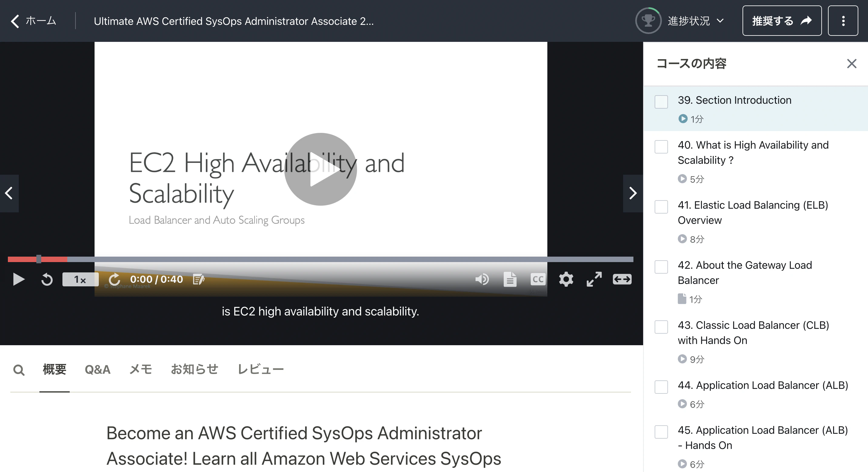
Task: Toggle closed captions CC icon
Action: tap(538, 279)
